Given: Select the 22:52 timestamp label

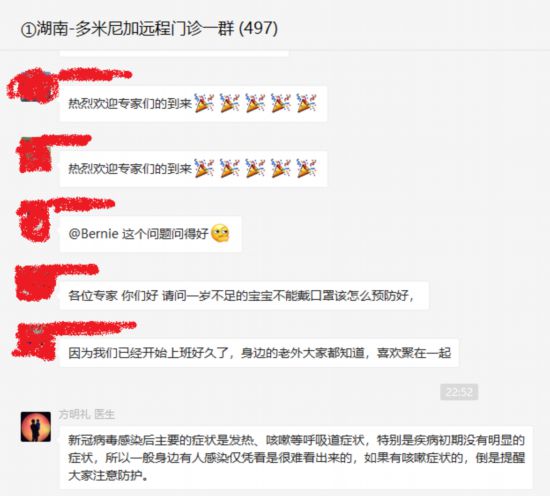Looking at the screenshot, I should [459, 392].
